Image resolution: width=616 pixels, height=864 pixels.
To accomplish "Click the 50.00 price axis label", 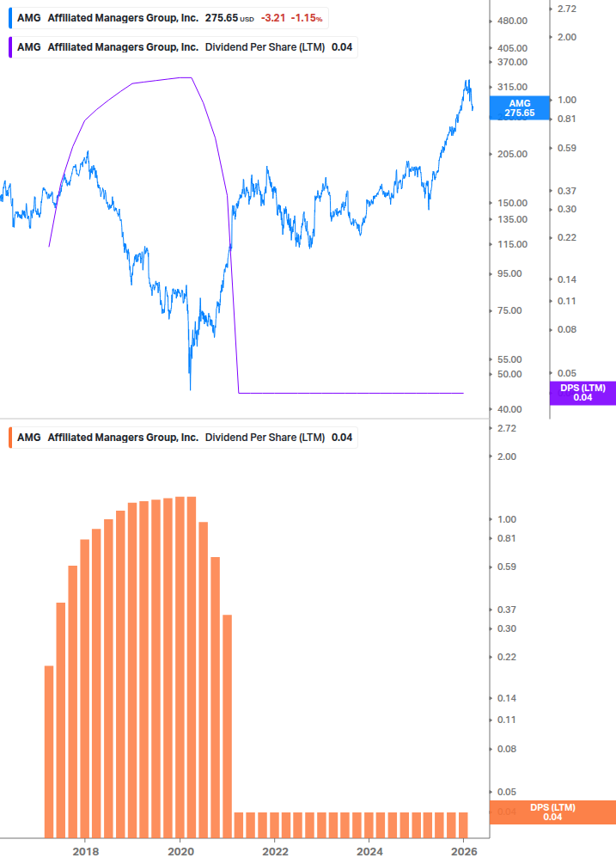I will [509, 374].
